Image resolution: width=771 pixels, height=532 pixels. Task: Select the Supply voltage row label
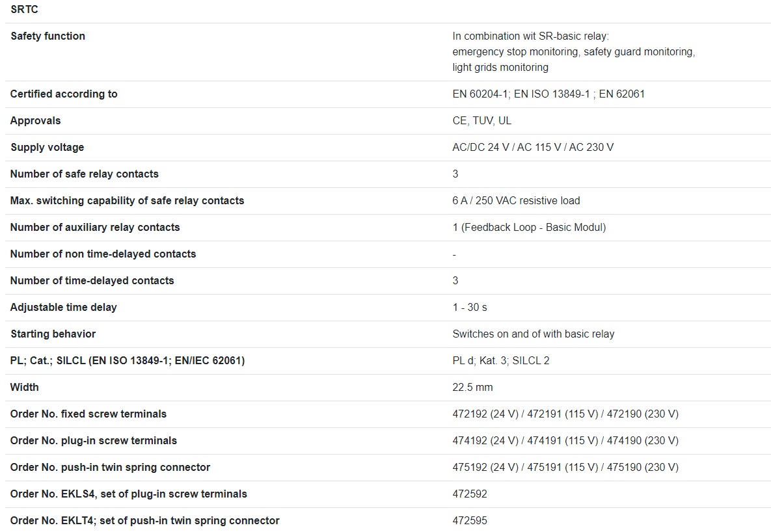tap(47, 148)
